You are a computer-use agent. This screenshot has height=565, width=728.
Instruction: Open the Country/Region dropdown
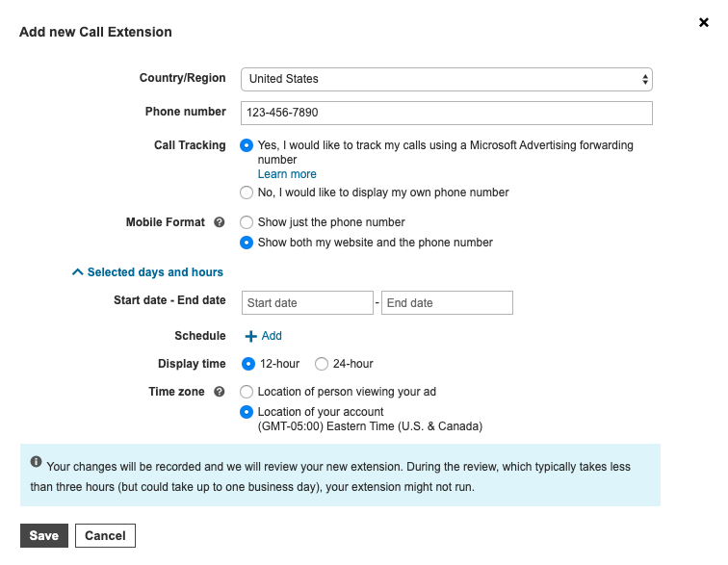point(447,79)
